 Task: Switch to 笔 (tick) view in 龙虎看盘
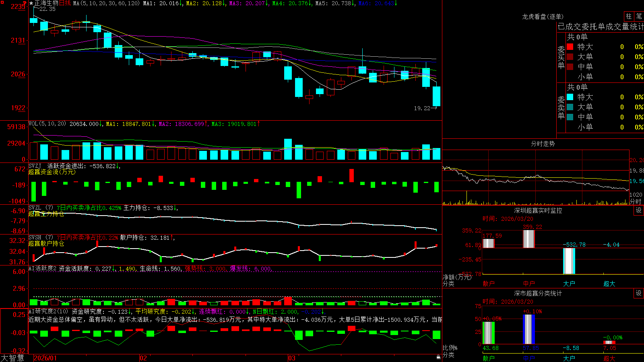point(639,16)
